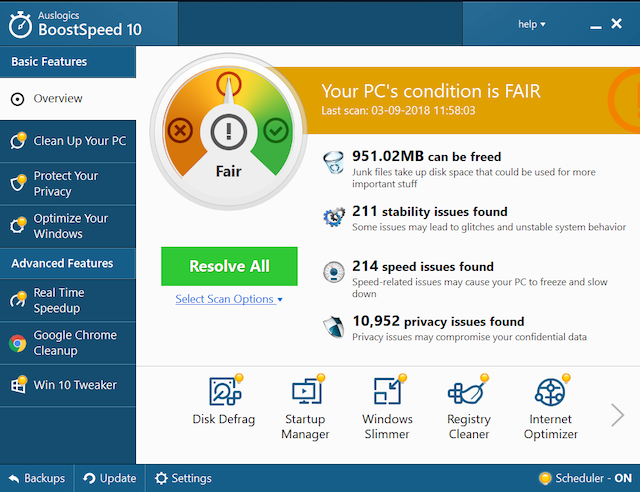Open Google Chrome Cleanup feature

[68, 343]
